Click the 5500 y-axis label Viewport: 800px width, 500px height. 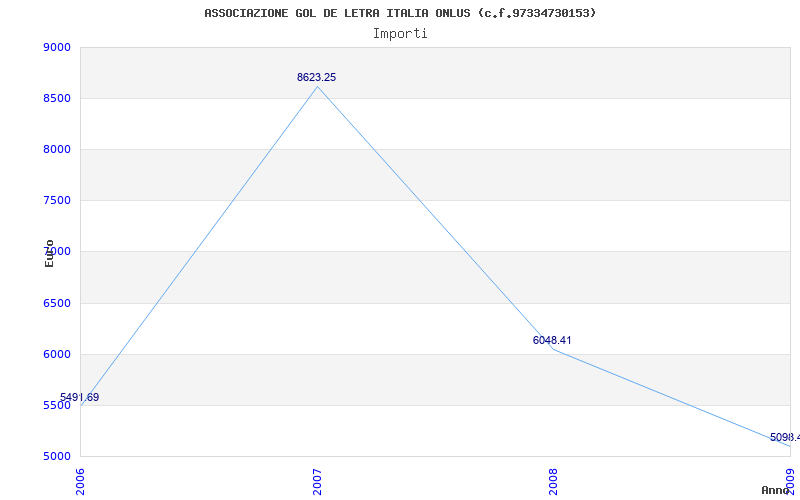[57, 406]
